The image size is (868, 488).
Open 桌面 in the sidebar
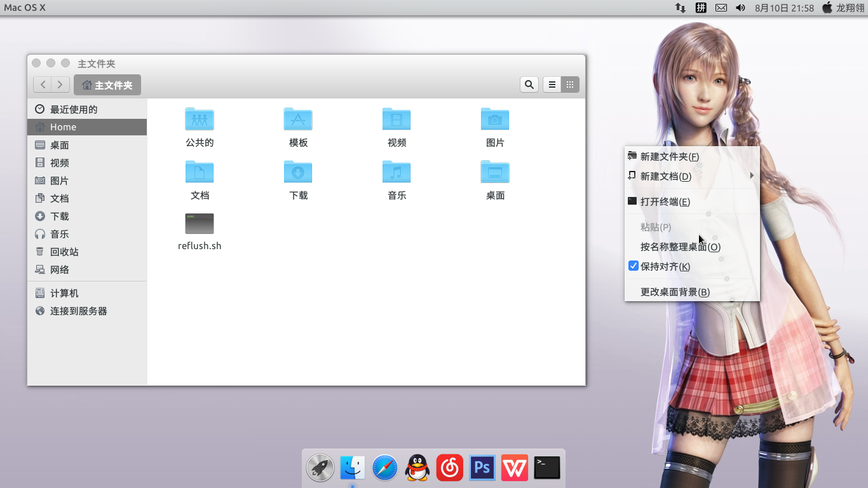tap(87, 145)
